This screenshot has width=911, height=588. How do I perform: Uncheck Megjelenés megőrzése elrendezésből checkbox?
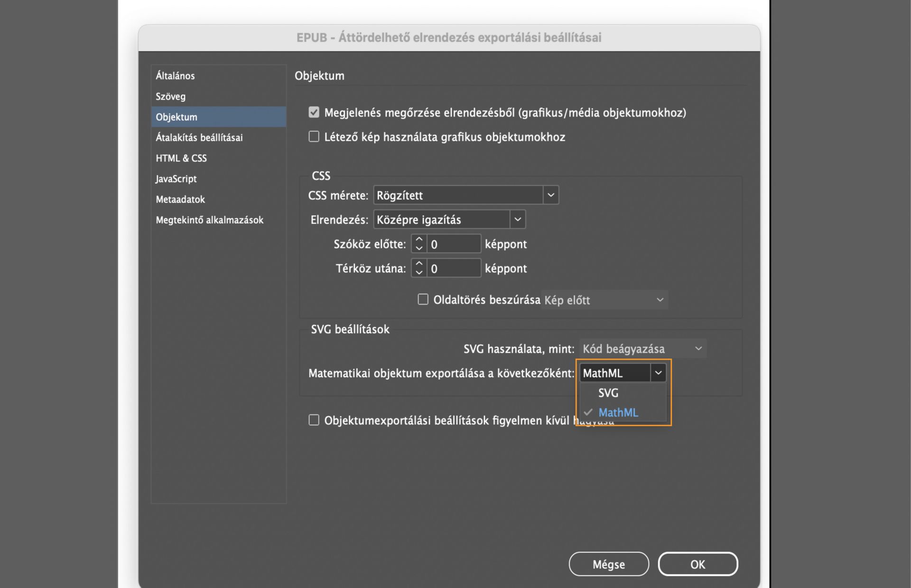pyautogui.click(x=314, y=112)
